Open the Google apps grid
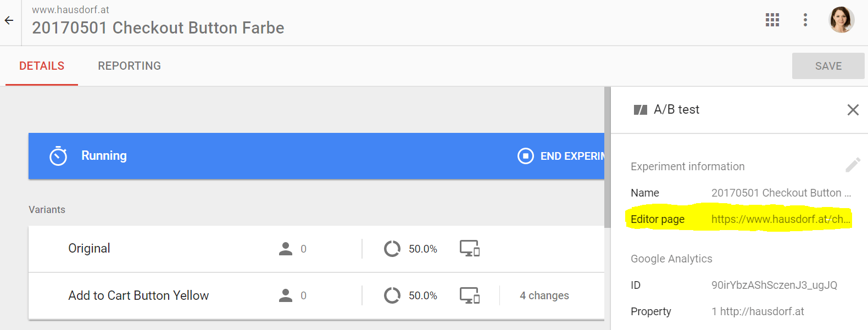Image resolution: width=868 pixels, height=330 pixels. coord(772,20)
